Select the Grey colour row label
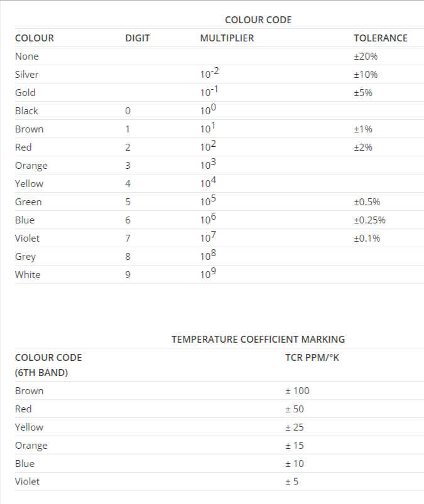The width and height of the screenshot is (424, 504). tap(26, 257)
